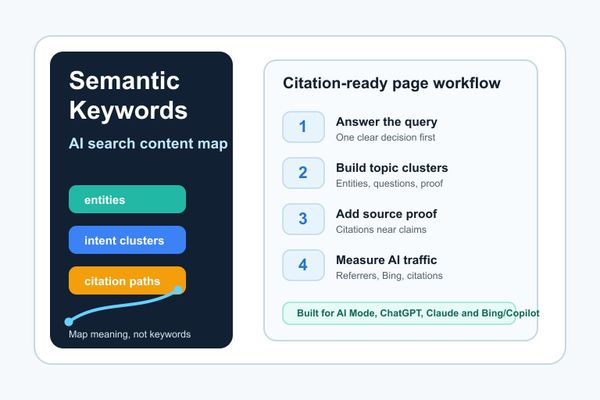The width and height of the screenshot is (600, 400).
Task: Click the step number 4 box
Action: (303, 265)
